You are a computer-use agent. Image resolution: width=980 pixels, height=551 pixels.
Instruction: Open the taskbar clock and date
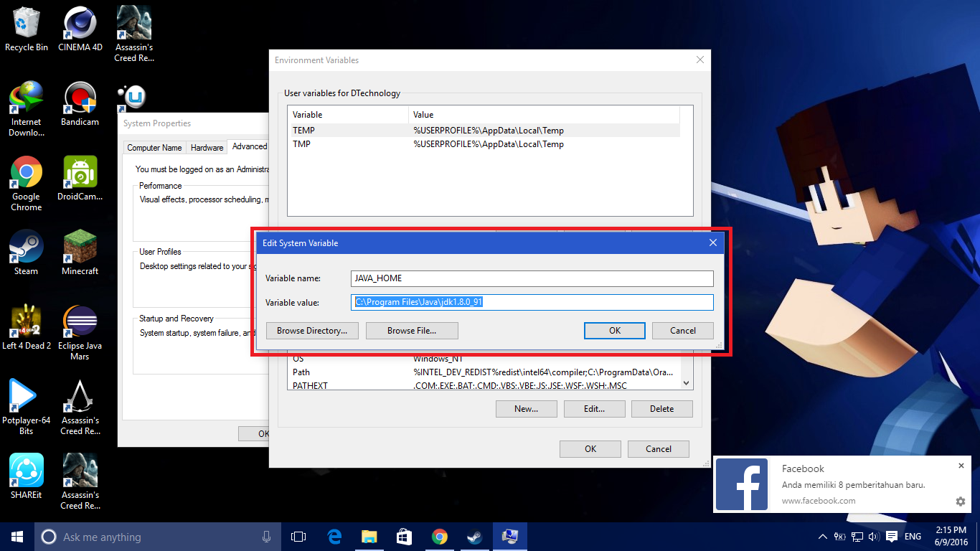952,537
